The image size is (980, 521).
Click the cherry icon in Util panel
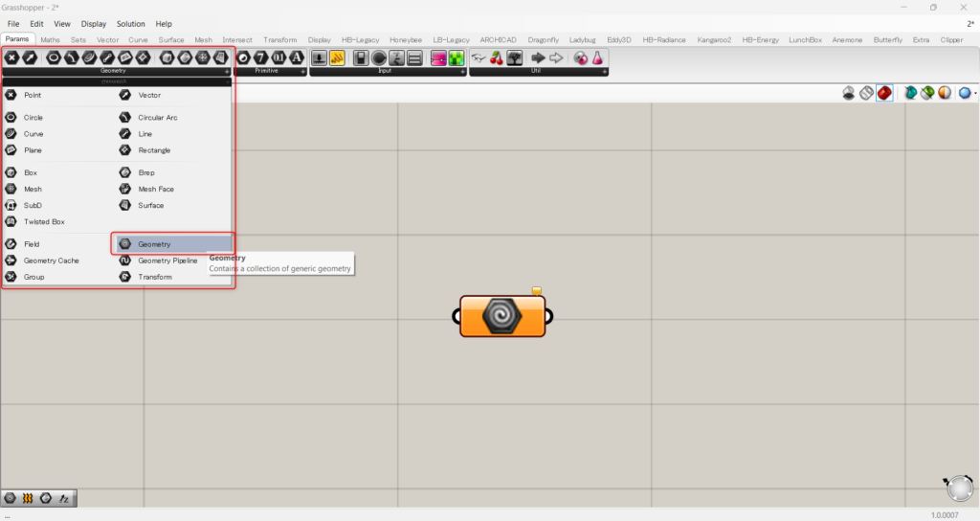496,58
